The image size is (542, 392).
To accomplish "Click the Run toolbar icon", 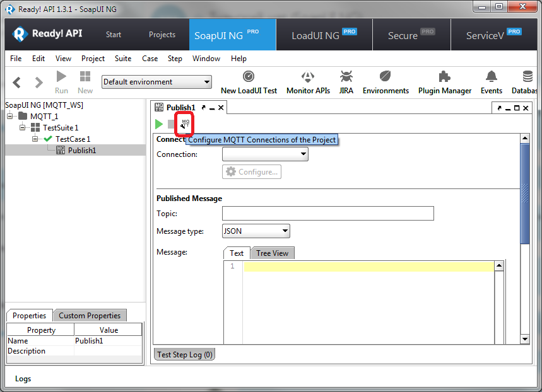I will pyautogui.click(x=61, y=83).
